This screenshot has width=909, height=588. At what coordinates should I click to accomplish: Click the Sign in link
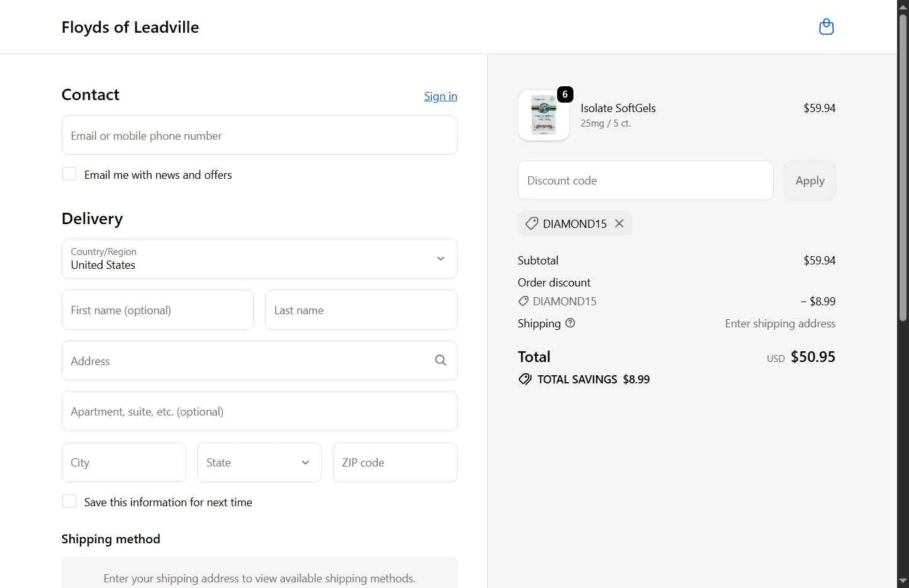coord(441,96)
